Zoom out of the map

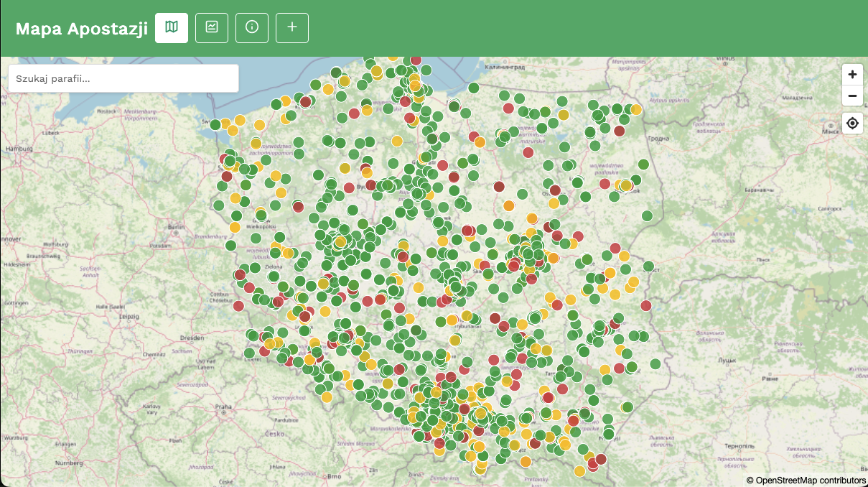pos(852,96)
